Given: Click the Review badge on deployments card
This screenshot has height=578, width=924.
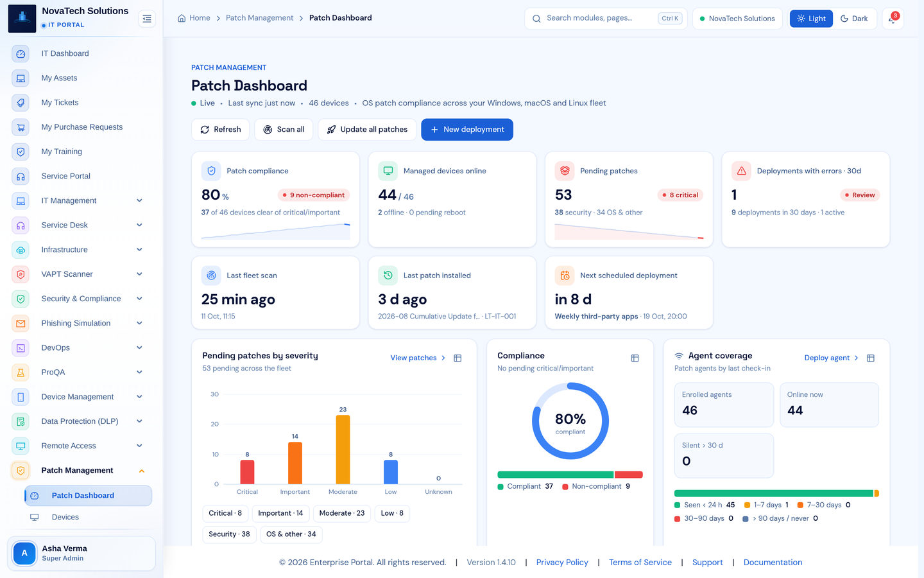Looking at the screenshot, I should [859, 195].
